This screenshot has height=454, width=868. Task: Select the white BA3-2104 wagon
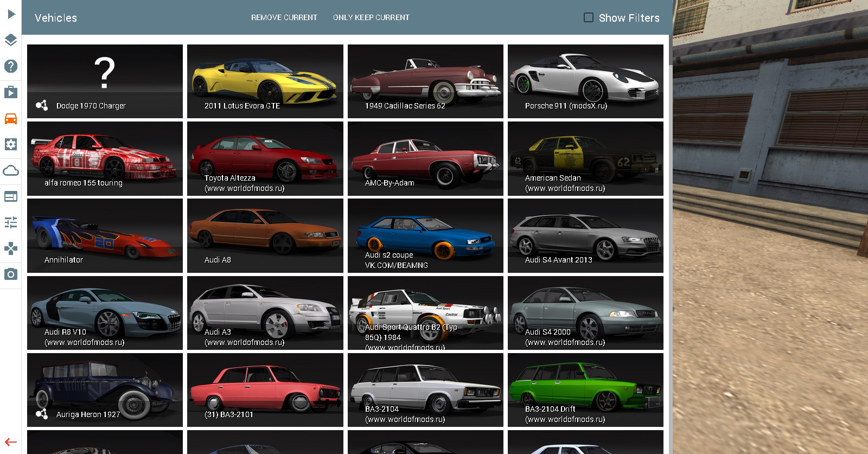point(425,390)
